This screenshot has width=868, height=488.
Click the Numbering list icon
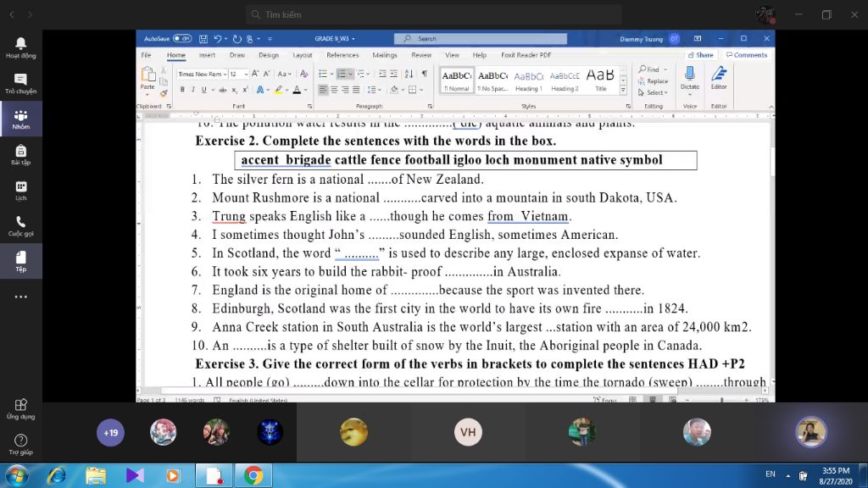tap(342, 74)
